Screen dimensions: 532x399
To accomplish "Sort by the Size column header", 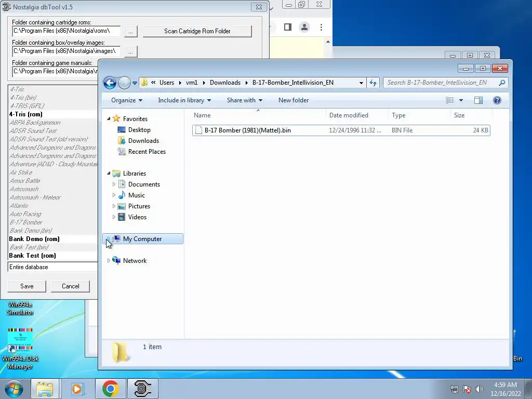I will [471, 115].
